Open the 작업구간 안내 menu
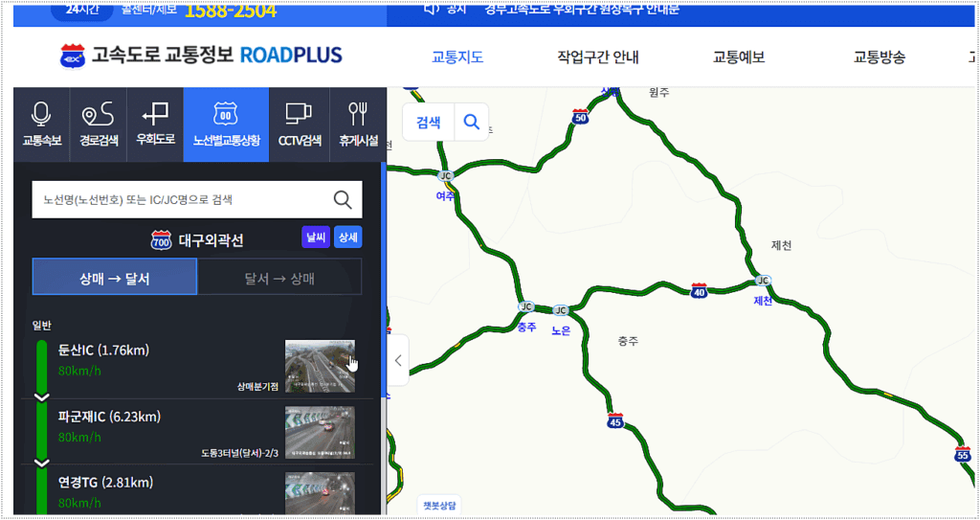The width and height of the screenshot is (980, 520). click(x=597, y=57)
